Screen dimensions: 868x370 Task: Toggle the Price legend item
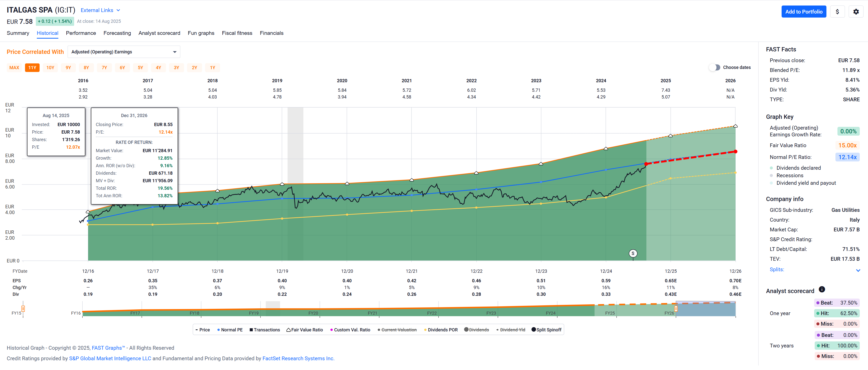[203, 330]
